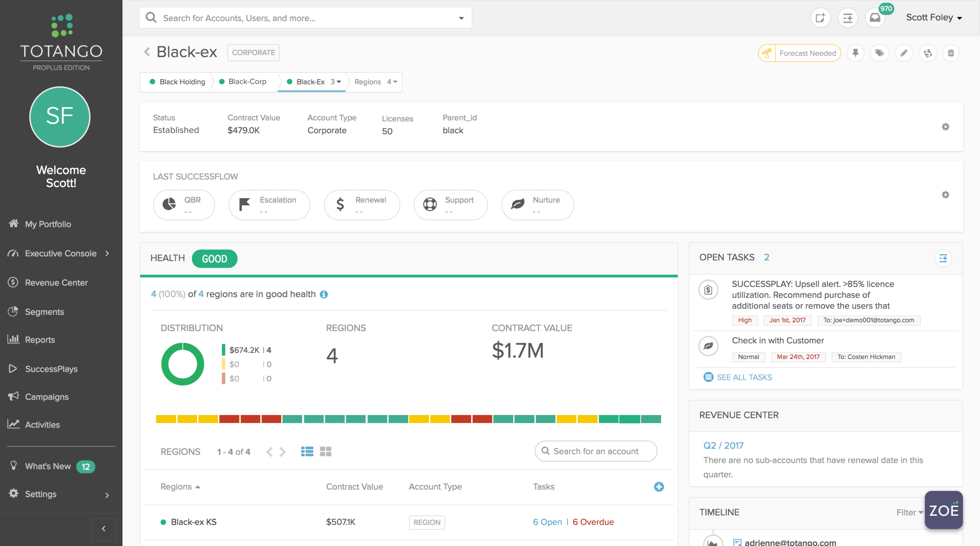The image size is (980, 546).
Task: Click the Support SuccessFlow button
Action: pos(451,205)
